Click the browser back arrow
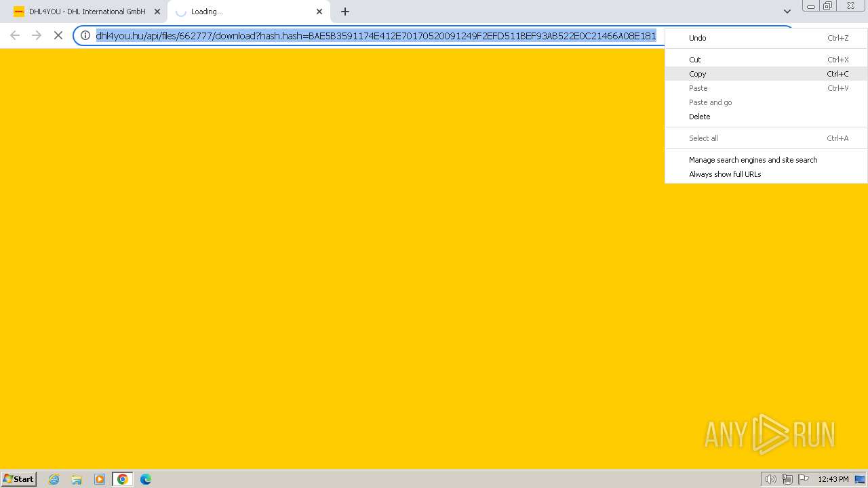This screenshot has width=868, height=488. (15, 35)
